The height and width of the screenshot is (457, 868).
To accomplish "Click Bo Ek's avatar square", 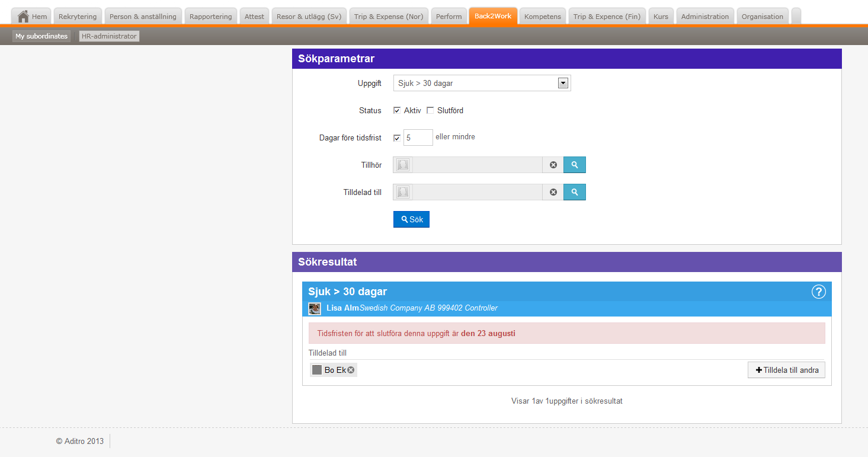I will (x=317, y=370).
